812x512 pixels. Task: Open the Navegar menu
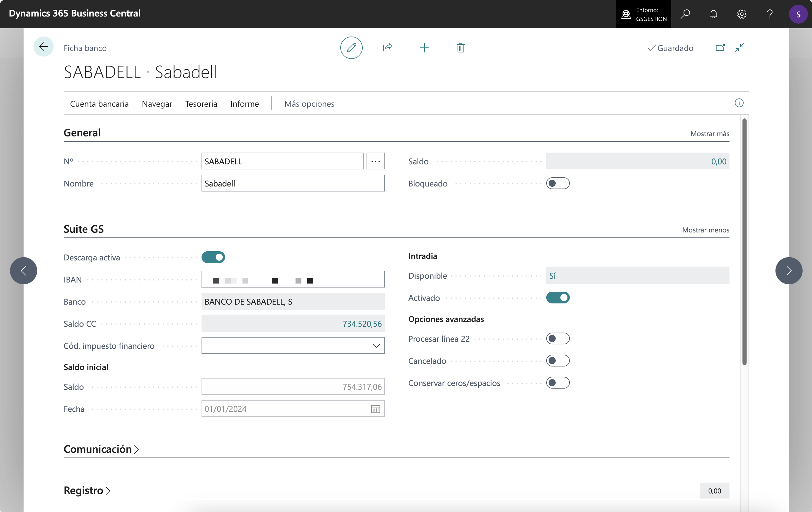point(157,103)
